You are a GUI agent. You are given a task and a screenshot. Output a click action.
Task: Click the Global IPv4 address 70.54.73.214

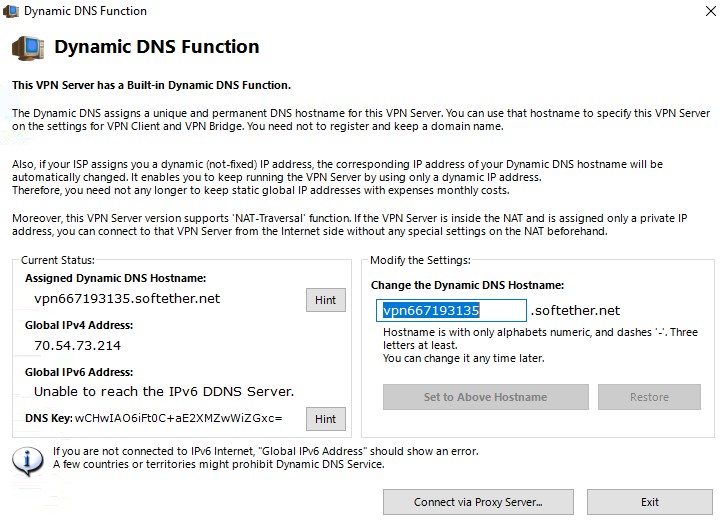click(77, 345)
